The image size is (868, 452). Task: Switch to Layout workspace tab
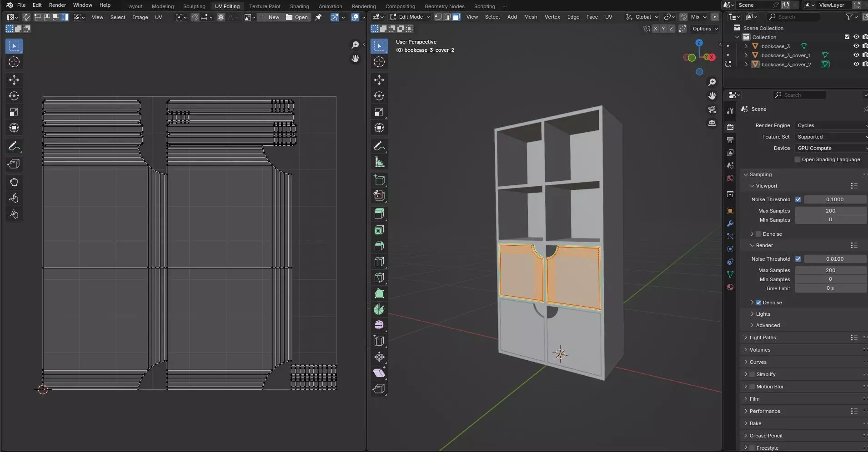tap(134, 6)
